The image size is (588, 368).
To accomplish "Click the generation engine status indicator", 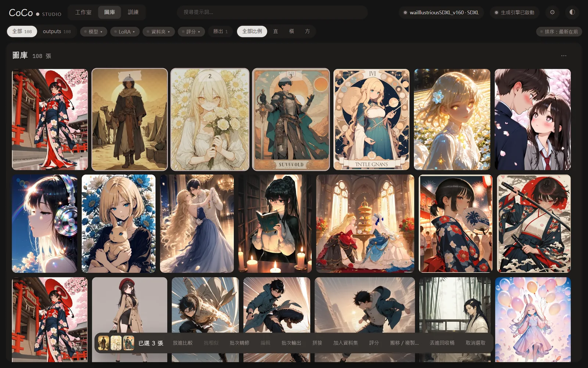I will 514,13.
